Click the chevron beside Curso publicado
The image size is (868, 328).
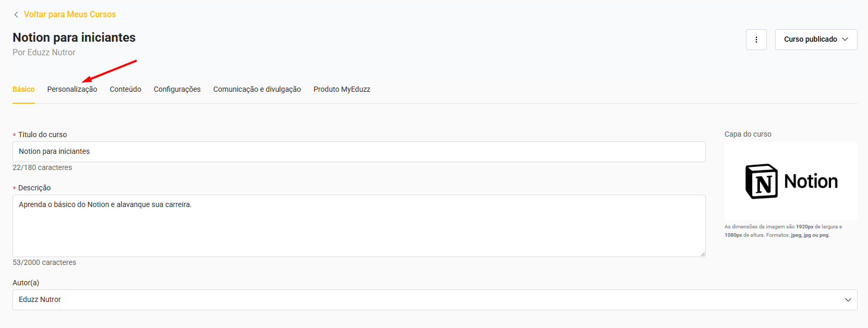coord(845,40)
